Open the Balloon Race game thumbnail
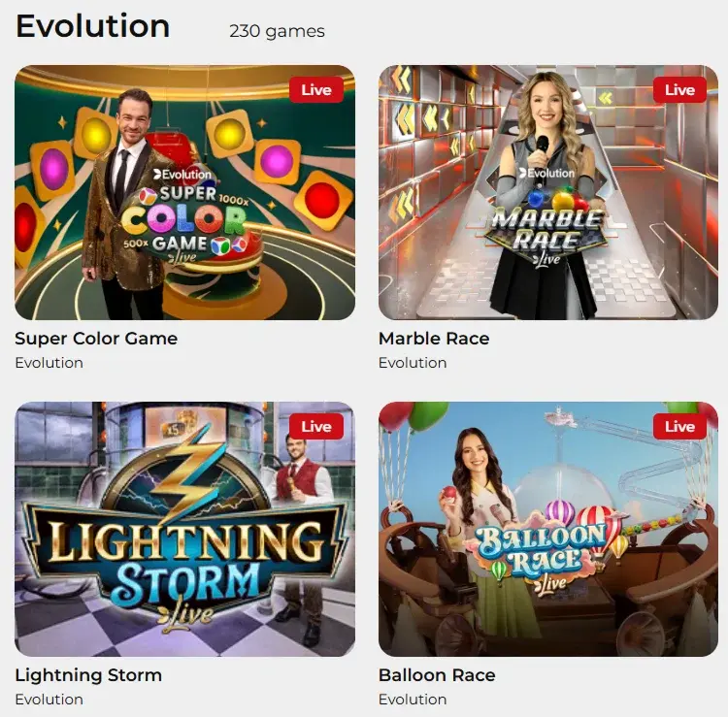 (548, 529)
